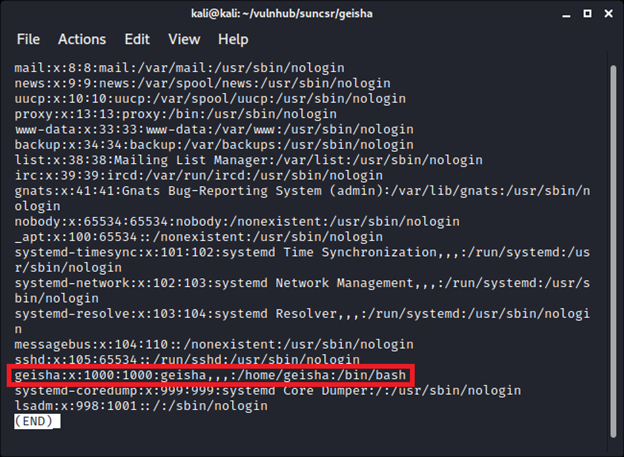The height and width of the screenshot is (457, 624).
Task: Open the File menu
Action: coord(28,39)
